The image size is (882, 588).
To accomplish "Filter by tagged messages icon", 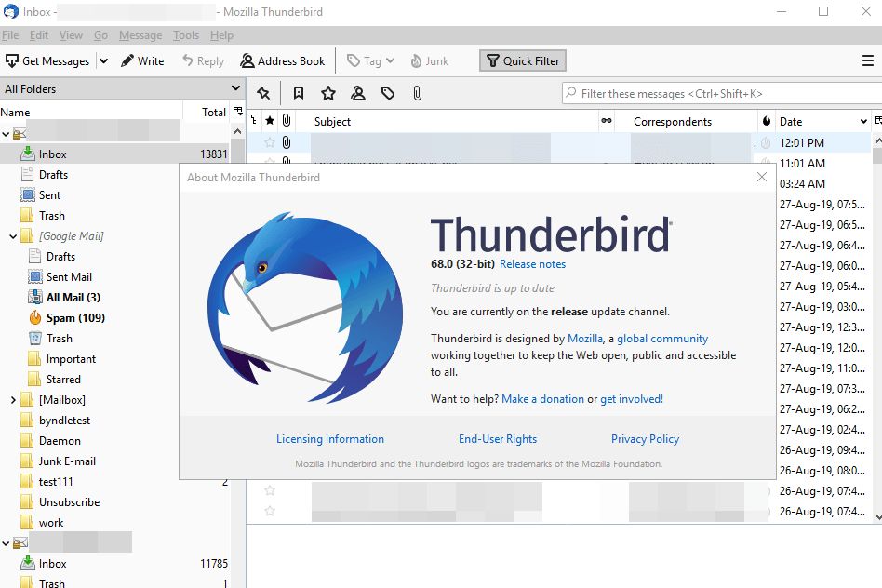I will click(388, 93).
